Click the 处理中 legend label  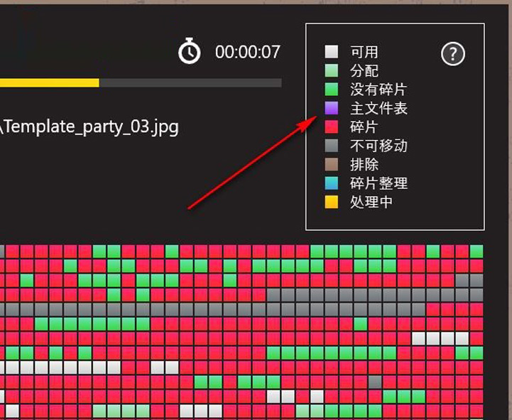[x=371, y=202]
